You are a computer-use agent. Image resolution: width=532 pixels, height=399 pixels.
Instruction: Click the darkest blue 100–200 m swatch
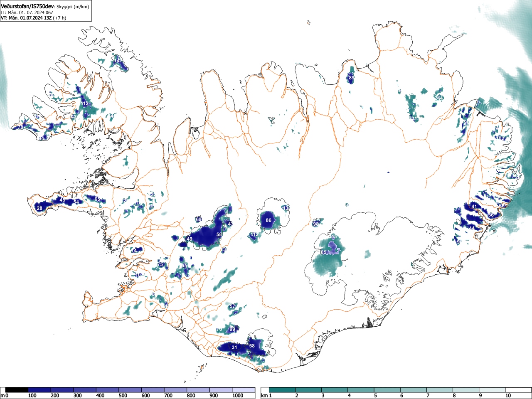click(39, 390)
